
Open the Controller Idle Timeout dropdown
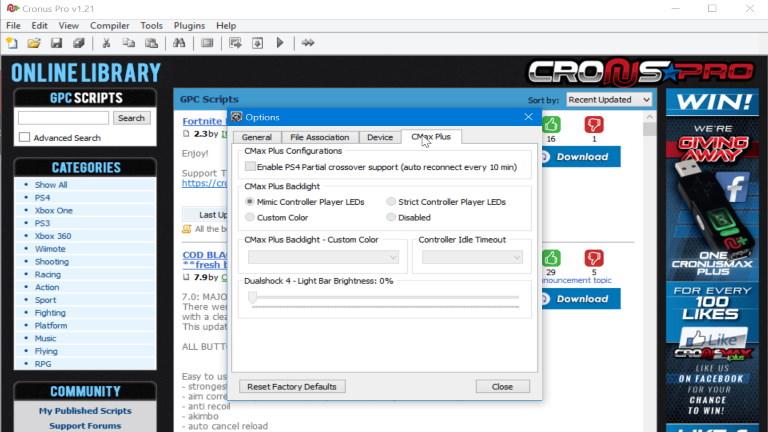pyautogui.click(x=471, y=257)
